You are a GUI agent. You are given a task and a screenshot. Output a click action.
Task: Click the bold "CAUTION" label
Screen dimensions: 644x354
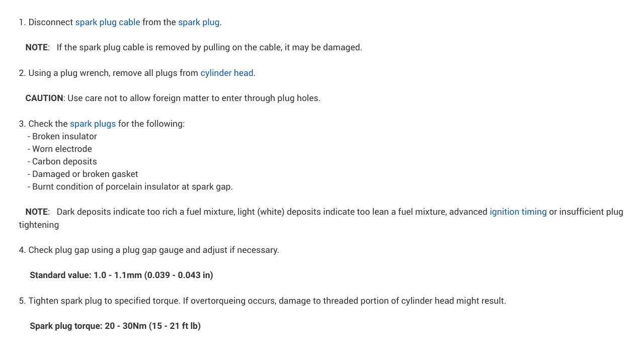point(44,98)
